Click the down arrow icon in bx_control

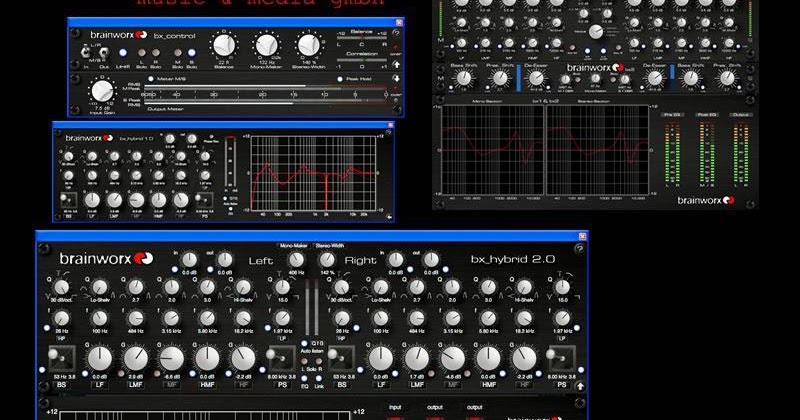[396, 79]
